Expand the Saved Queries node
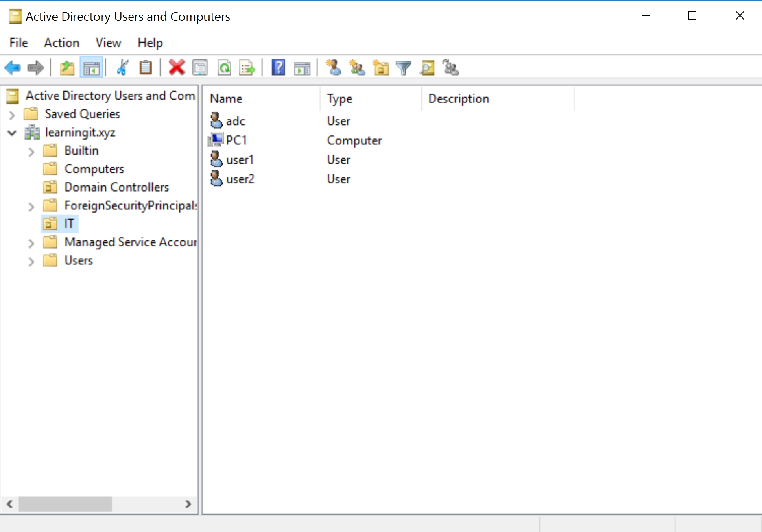 point(12,115)
